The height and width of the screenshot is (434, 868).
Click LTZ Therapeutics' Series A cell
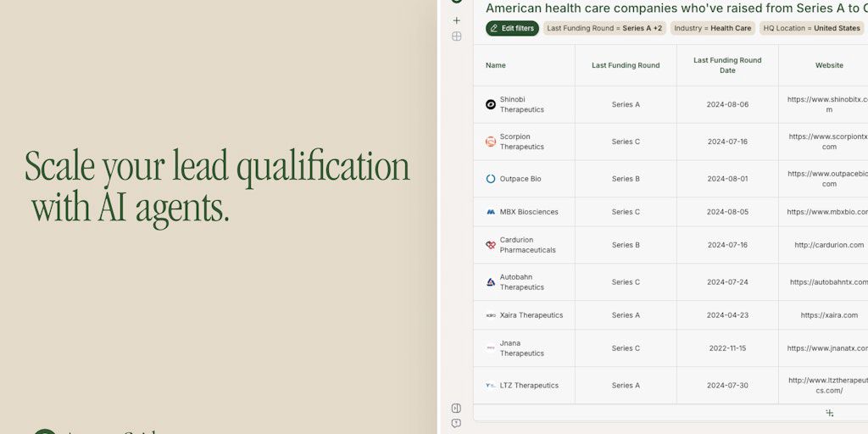626,386
